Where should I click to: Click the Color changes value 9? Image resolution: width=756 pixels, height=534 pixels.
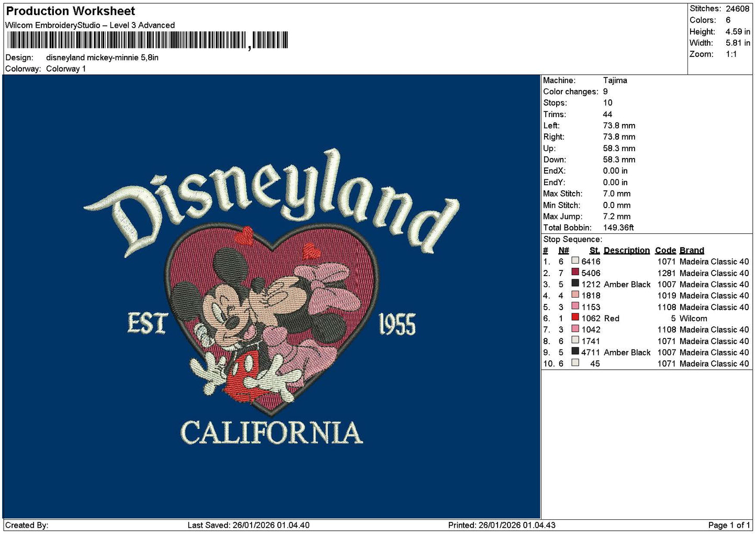click(x=605, y=92)
